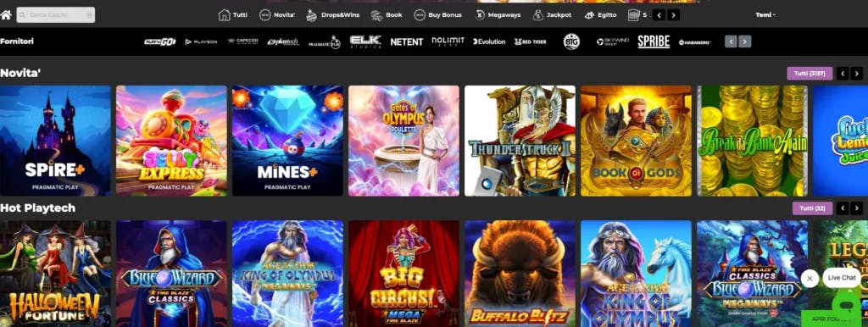
Task: Filter by Play'n GO provider logo
Action: click(160, 42)
